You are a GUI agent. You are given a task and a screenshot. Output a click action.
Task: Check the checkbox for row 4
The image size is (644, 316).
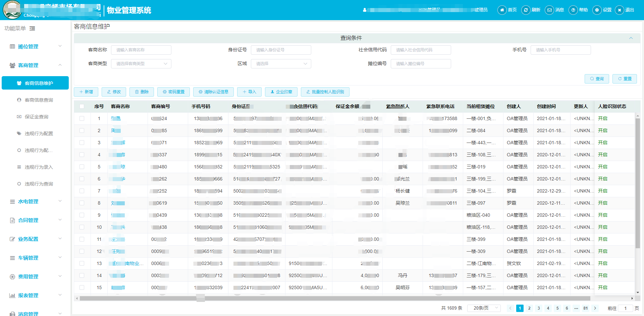82,155
